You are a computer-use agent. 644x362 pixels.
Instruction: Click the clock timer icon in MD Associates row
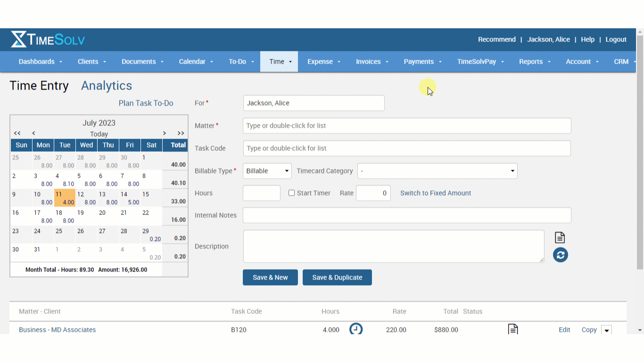356,329
